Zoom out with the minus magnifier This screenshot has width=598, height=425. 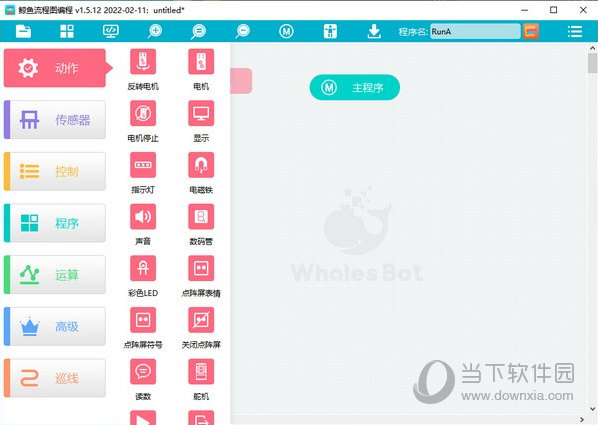pos(243,31)
